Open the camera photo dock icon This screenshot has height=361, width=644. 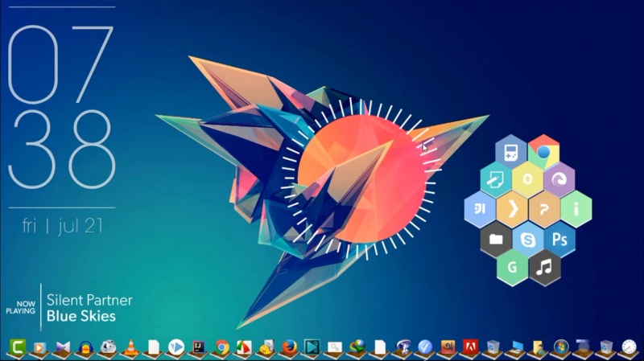[x=109, y=347]
